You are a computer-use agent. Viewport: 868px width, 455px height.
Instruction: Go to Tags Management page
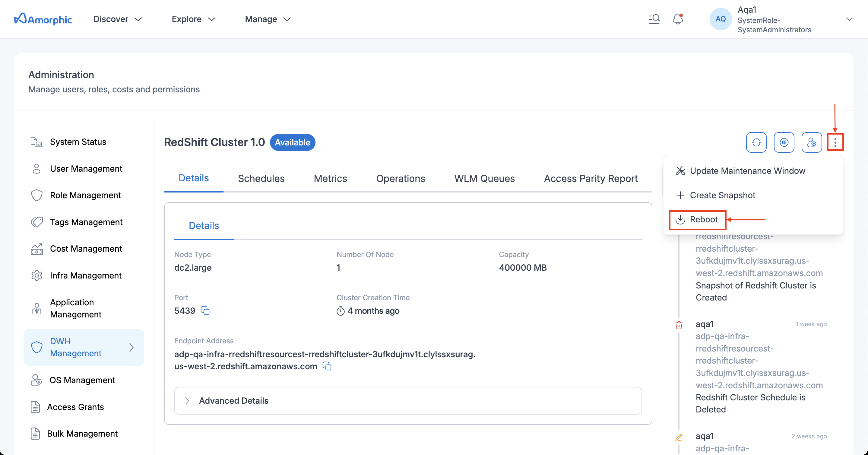[86, 222]
